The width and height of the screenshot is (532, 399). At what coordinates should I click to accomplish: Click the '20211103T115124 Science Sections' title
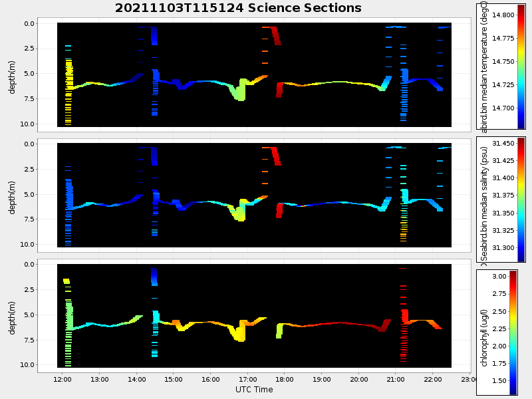pyautogui.click(x=238, y=8)
